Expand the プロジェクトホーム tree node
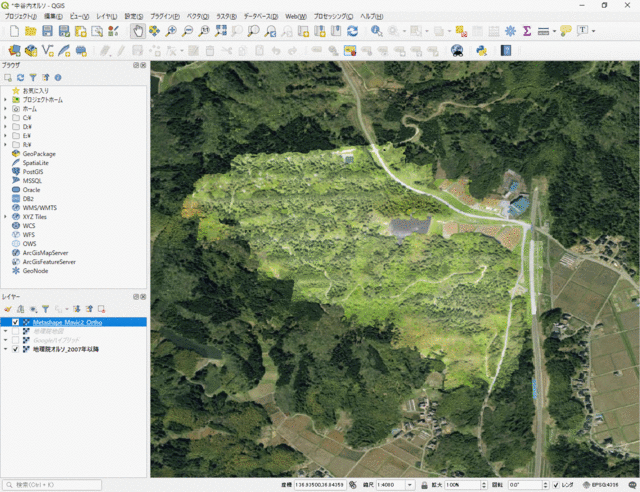Screen dimensions: 640x492 pos(5,100)
